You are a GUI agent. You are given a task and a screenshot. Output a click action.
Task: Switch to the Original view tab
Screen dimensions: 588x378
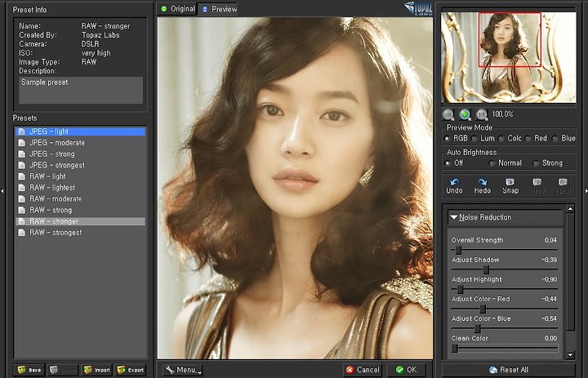pos(177,9)
